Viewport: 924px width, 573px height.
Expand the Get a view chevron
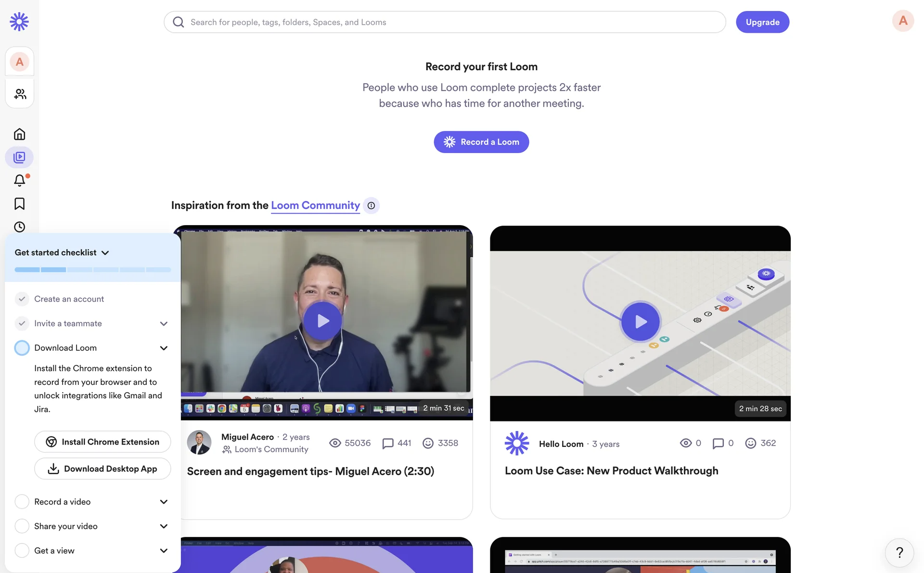[x=164, y=550]
